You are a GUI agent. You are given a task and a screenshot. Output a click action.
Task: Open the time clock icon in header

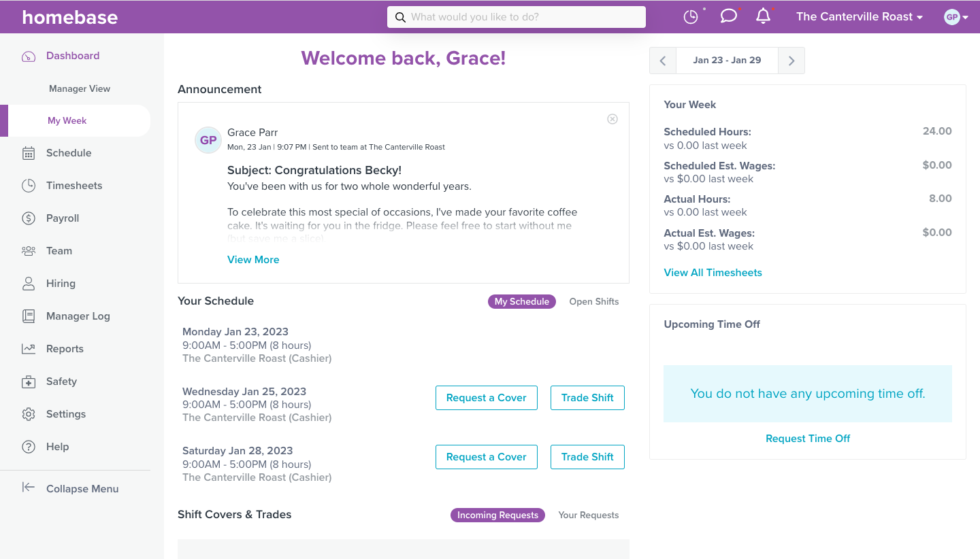(691, 17)
